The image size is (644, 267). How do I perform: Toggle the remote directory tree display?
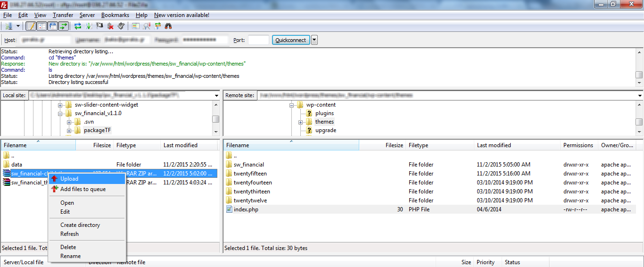[53, 26]
